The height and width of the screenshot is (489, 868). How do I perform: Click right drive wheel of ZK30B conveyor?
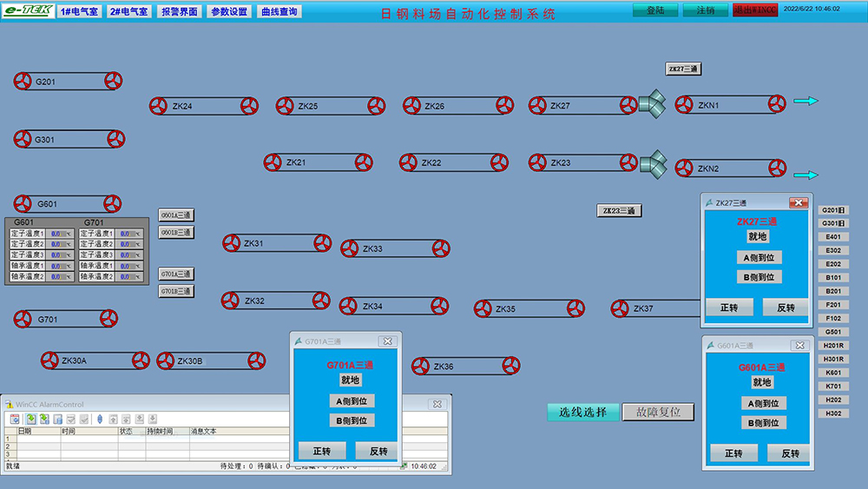coord(256,360)
